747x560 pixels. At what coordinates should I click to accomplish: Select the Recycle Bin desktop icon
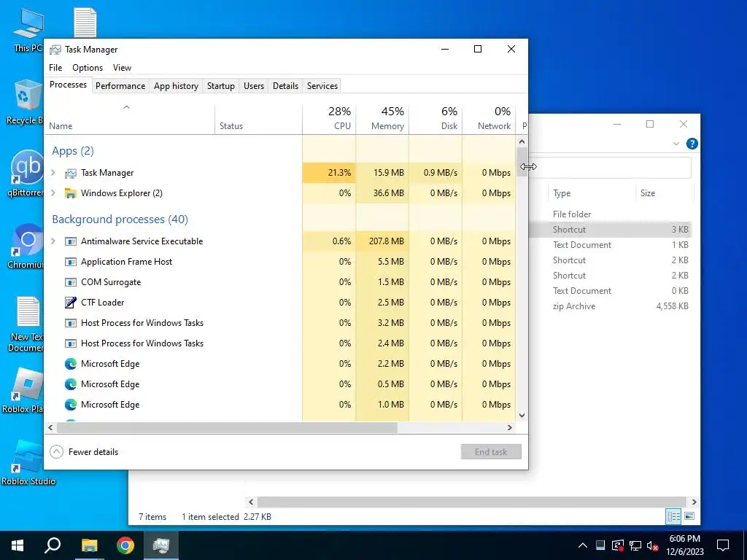24,102
